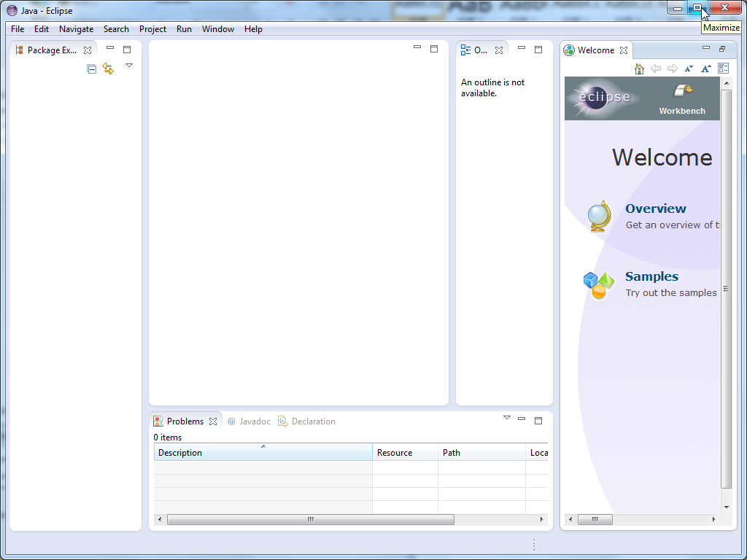Viewport: 747px width, 560px height.
Task: Click Problems horizontal scrollbar thumb
Action: (x=311, y=519)
